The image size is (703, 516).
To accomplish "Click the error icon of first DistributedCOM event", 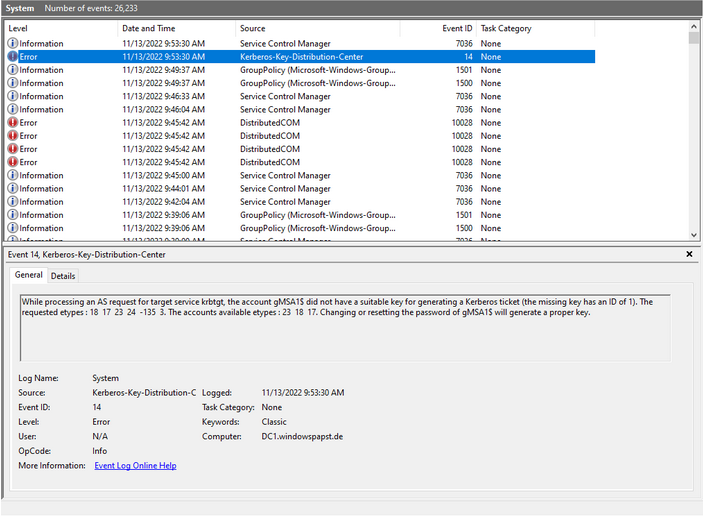I will [x=13, y=123].
